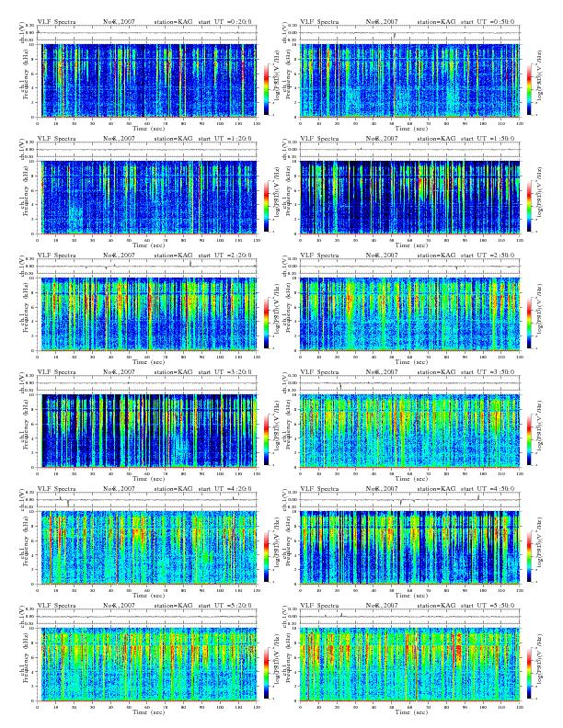This screenshot has width=563, height=728.
Task: Click the title text 'start UT =0:50:0'
Action: tap(488, 22)
